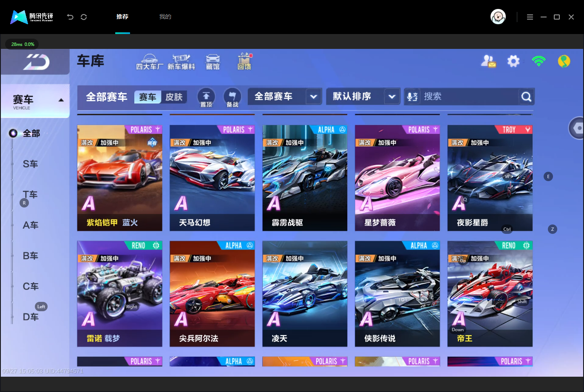This screenshot has height=392, width=584.
Task: Open the 默认排序 sort dropdown
Action: [363, 97]
